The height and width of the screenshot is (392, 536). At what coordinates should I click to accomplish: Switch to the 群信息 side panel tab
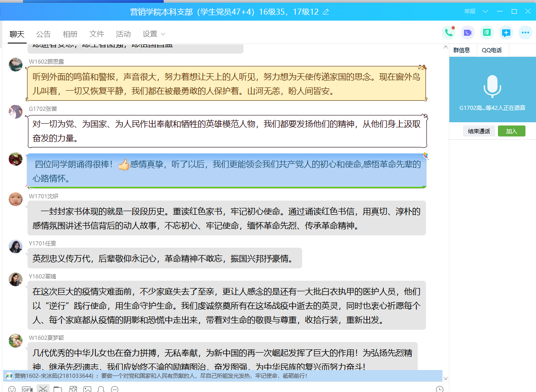[x=462, y=50]
